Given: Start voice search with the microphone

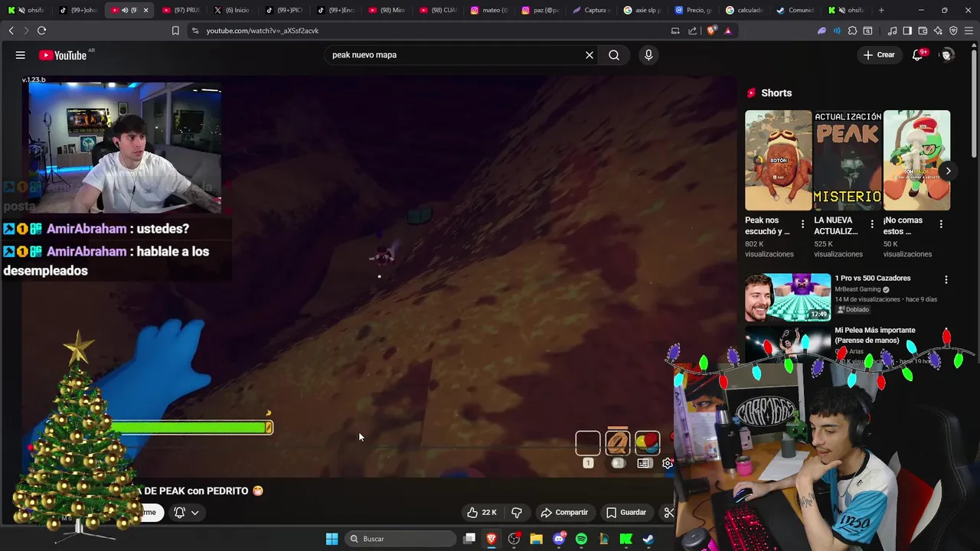Looking at the screenshot, I should coord(648,55).
